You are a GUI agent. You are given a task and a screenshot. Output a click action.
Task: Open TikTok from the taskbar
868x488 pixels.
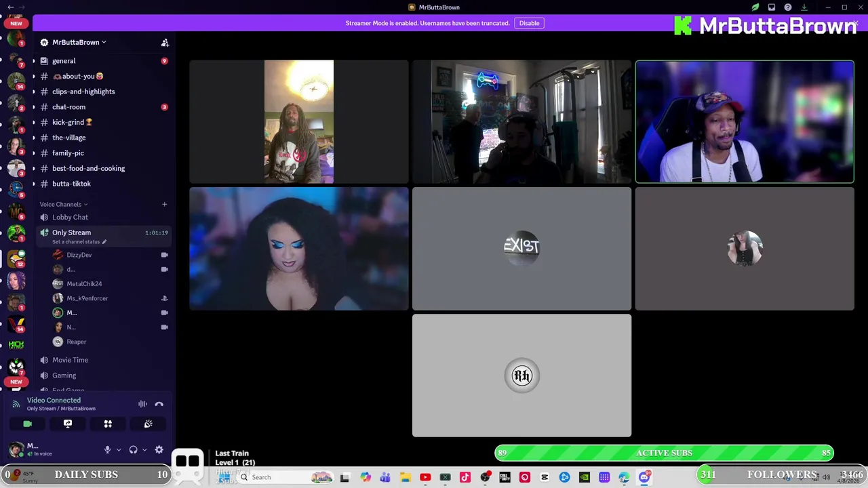(x=465, y=477)
